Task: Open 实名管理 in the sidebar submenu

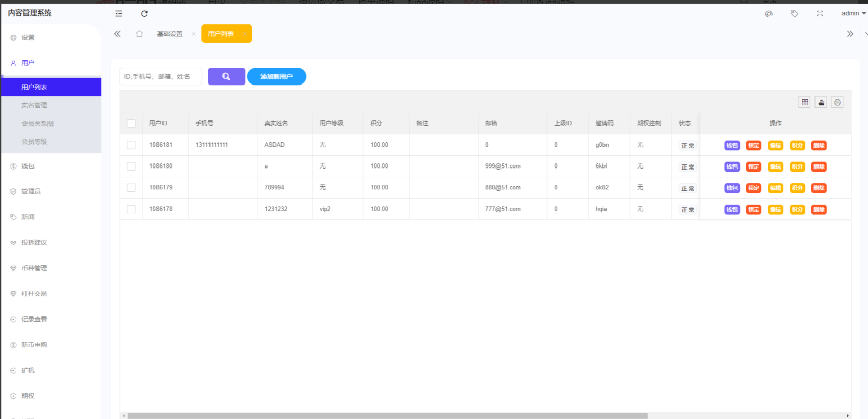Action: [34, 105]
